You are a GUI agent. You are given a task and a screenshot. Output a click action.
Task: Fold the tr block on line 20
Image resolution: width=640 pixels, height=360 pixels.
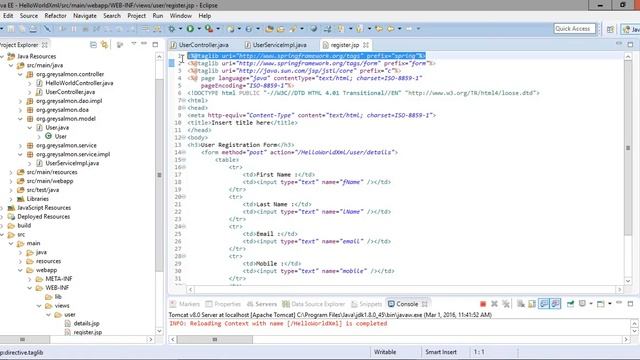(x=184, y=197)
